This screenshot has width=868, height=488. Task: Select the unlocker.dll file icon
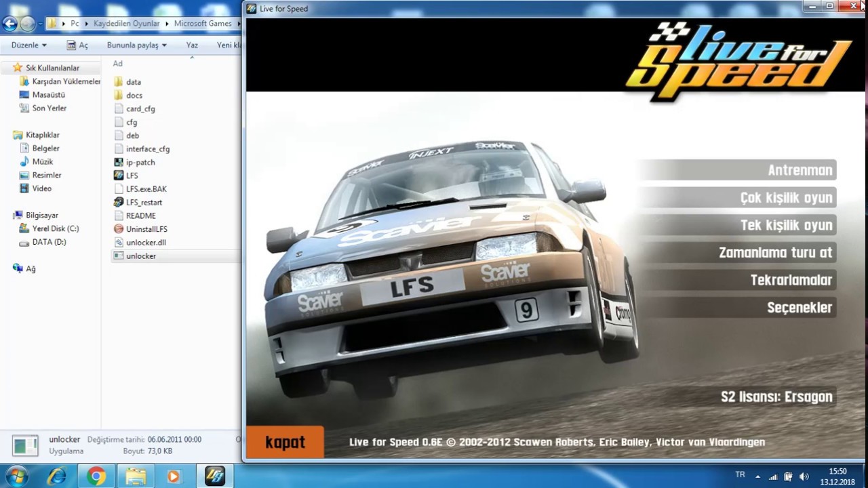119,243
